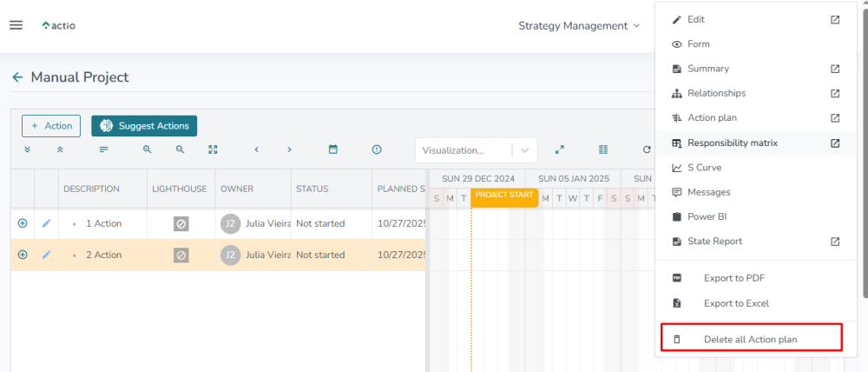The height and width of the screenshot is (372, 868).
Task: Choose Summary in the menu
Action: click(x=756, y=69)
